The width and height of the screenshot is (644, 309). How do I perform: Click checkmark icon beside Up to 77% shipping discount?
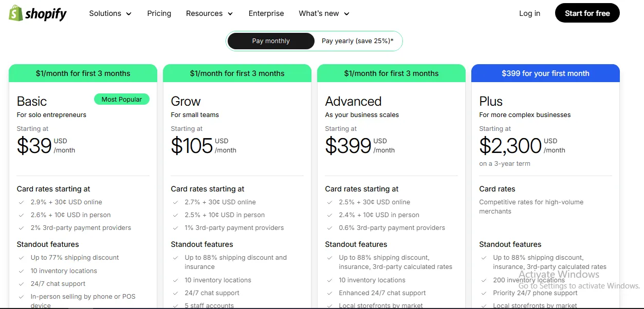tap(21, 258)
